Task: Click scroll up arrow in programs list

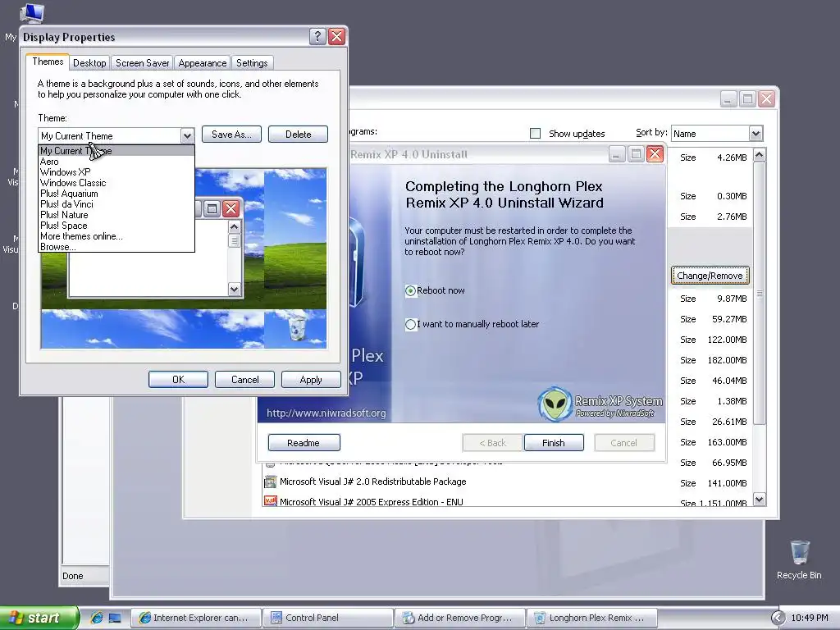Action: pyautogui.click(x=759, y=155)
